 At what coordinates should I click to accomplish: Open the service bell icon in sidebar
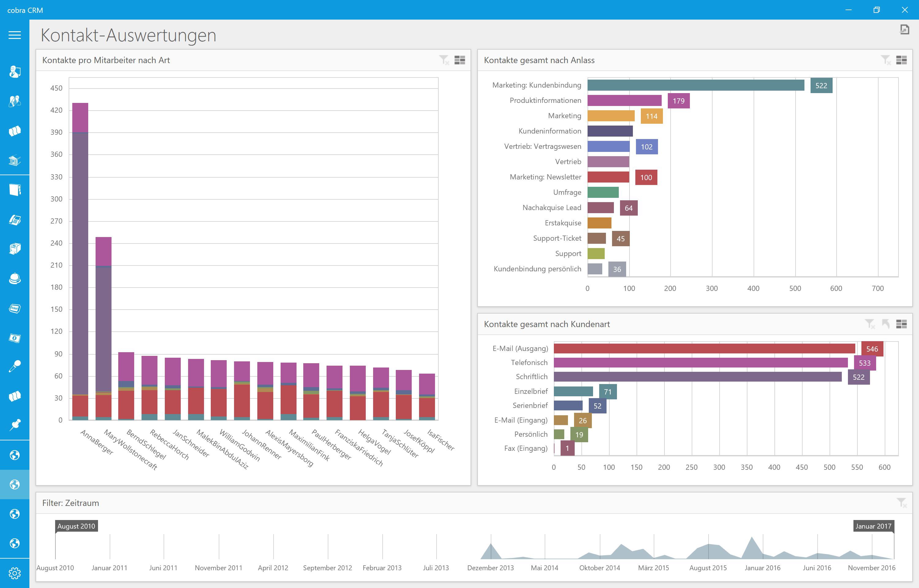[x=14, y=278]
